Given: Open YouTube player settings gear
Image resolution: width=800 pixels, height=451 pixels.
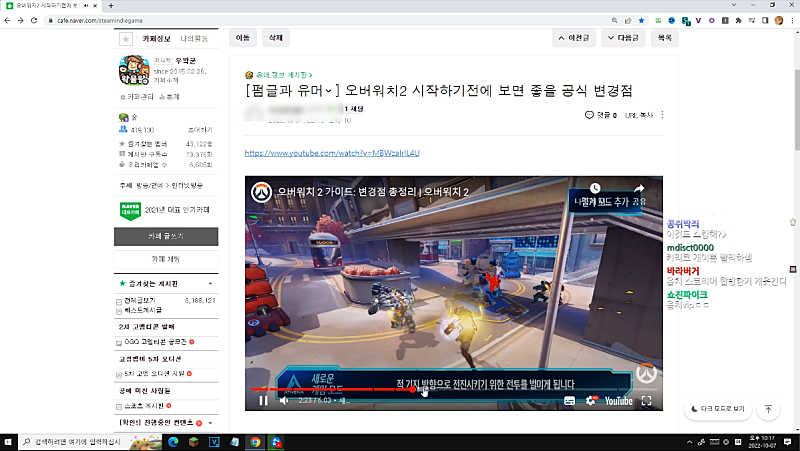Looking at the screenshot, I should click(590, 400).
